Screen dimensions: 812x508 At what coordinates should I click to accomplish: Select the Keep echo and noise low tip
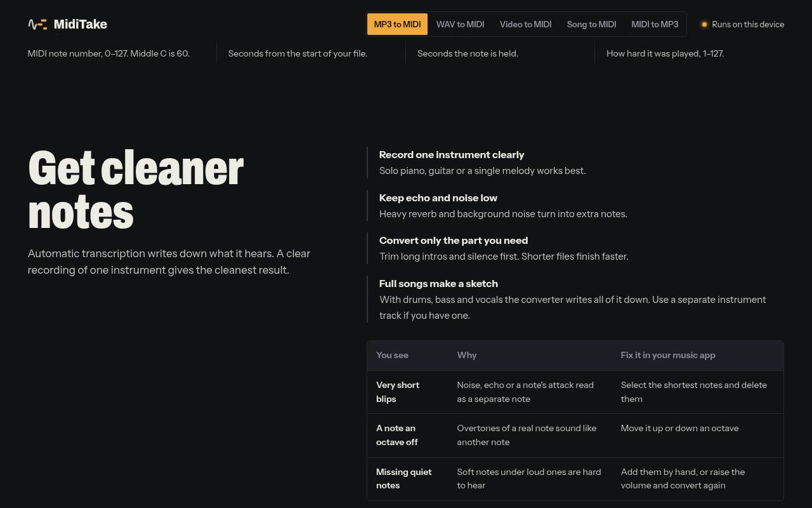coord(438,198)
